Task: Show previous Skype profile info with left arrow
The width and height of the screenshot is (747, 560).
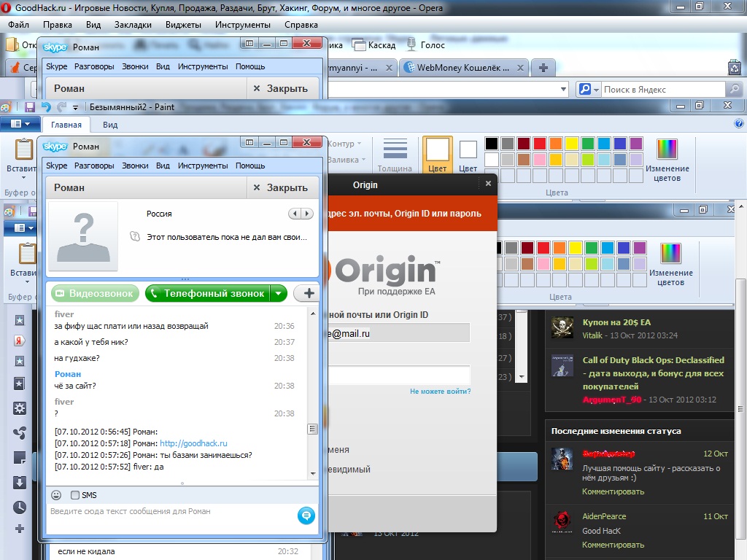Action: [295, 214]
